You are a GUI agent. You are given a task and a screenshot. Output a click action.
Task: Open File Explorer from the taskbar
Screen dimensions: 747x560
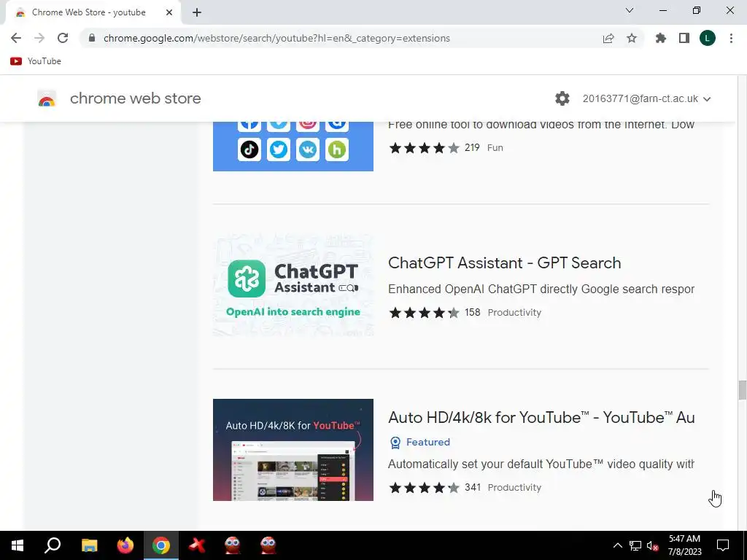[89, 545]
